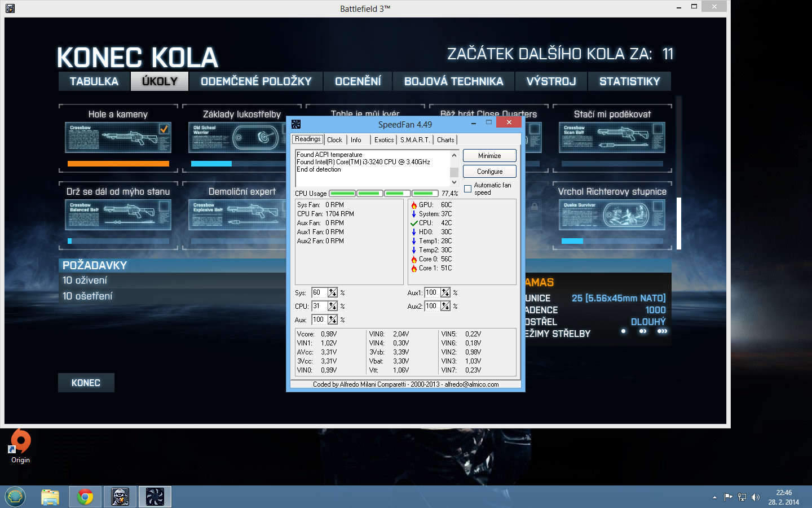Open SpeedFan Clock tab

pos(334,139)
